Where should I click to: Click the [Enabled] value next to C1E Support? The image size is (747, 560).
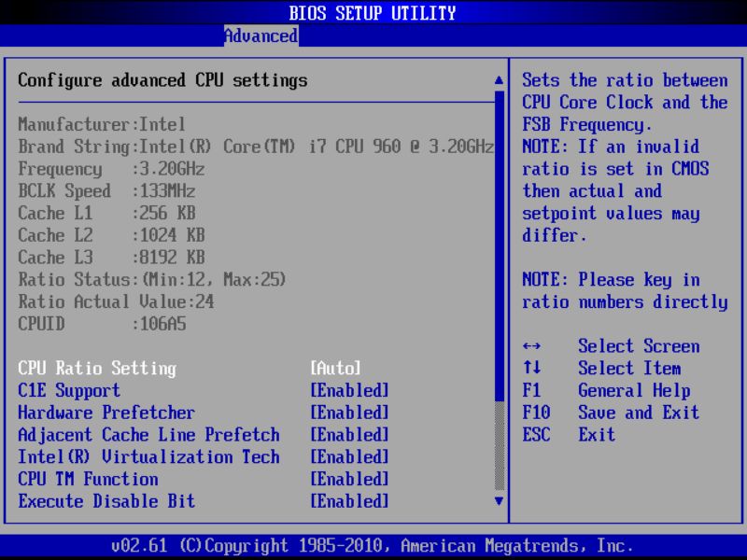[x=351, y=390]
